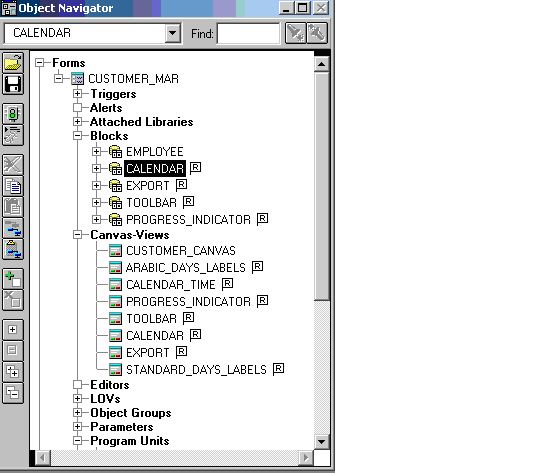
Task: Click the Copy documents icon
Action: [x=13, y=186]
